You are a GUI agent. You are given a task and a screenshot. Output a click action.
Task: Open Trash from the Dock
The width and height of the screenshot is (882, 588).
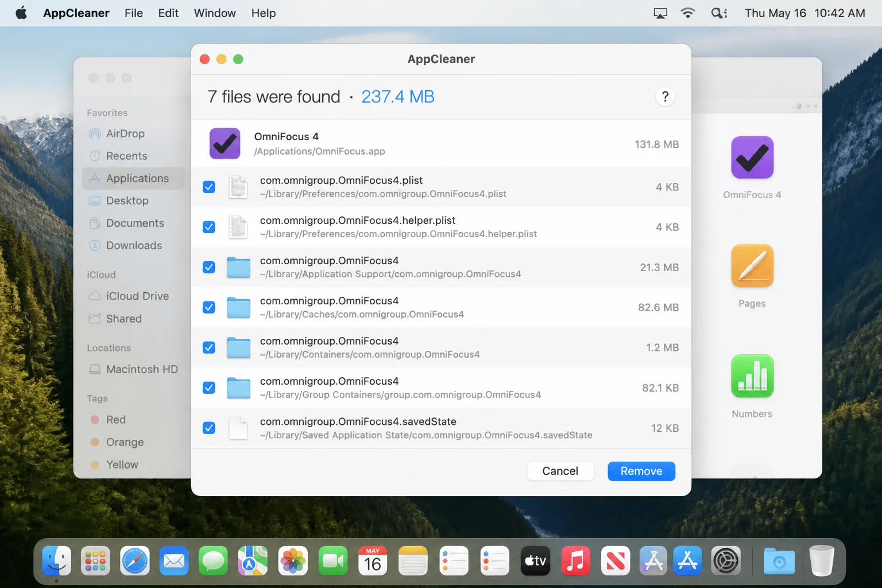coord(822,560)
